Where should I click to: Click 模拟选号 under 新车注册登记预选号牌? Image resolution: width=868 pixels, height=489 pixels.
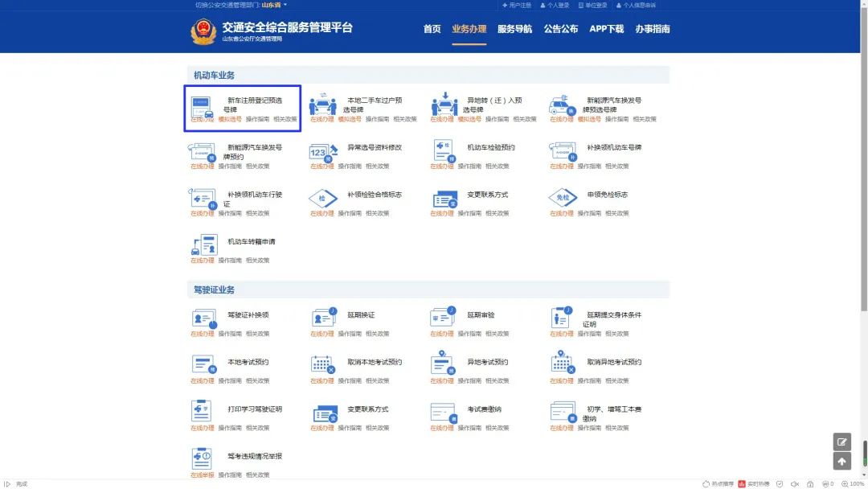pyautogui.click(x=230, y=119)
